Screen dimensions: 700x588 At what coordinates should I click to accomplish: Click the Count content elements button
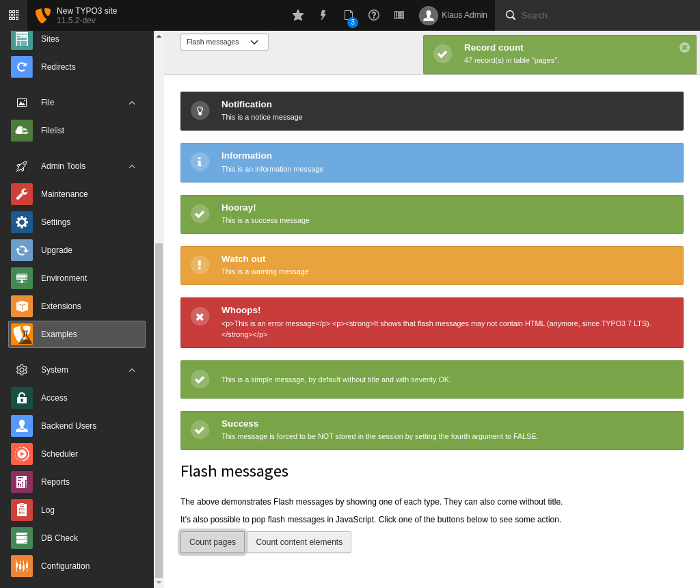tap(299, 542)
